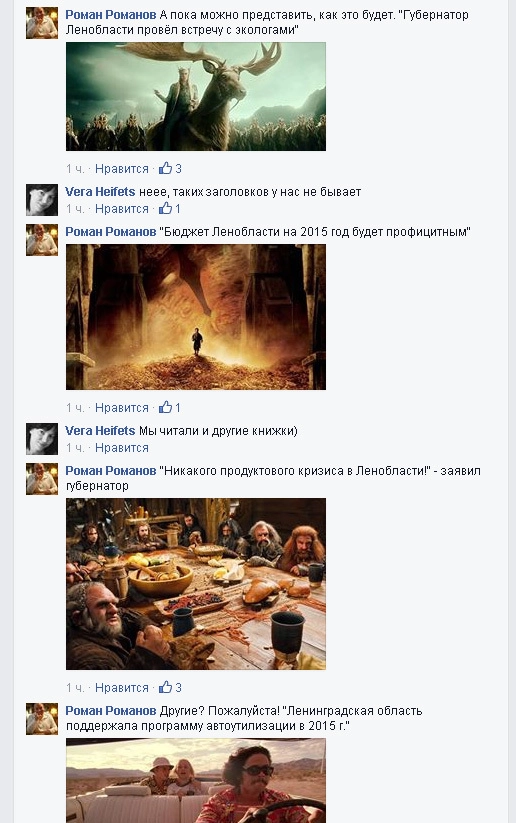This screenshot has width=516, height=823.
Task: Click the '1 ч.' timestamp under the dwarves image
Action: (x=75, y=687)
